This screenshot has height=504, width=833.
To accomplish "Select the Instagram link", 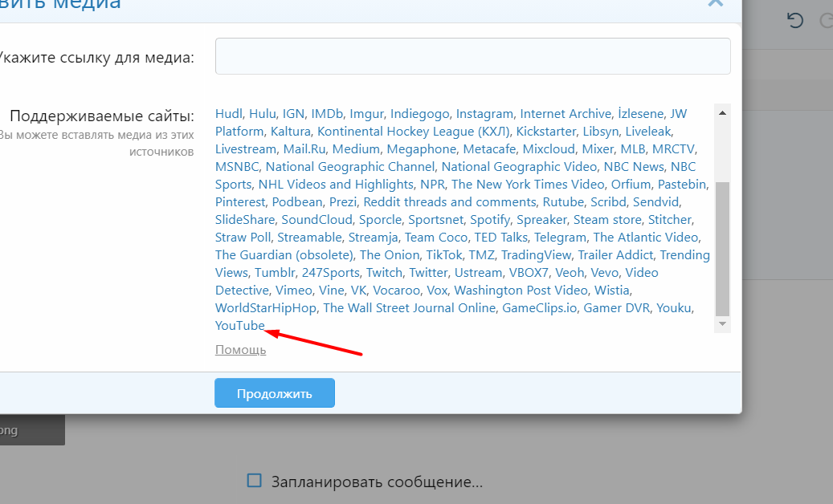I will (484, 114).
